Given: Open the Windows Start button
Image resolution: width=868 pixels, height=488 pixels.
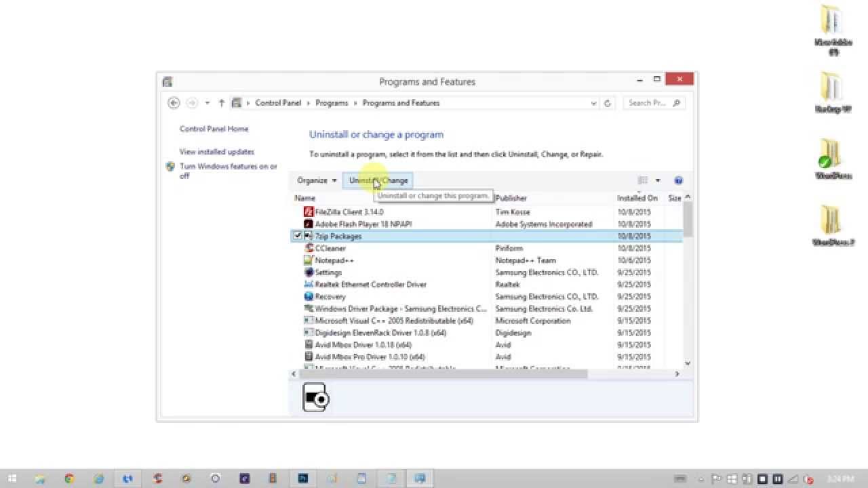Looking at the screenshot, I should pos(12,479).
